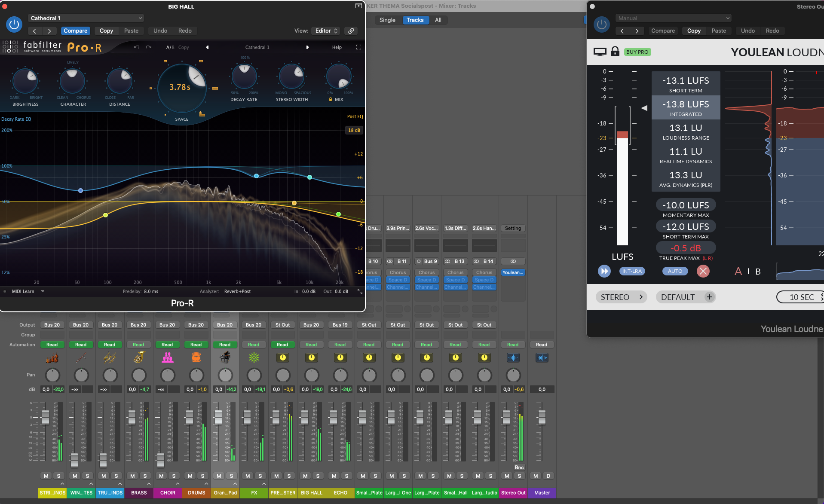Click the TRU...INDS track trumpets icon
Screen dimensions: 824x504
coord(110,357)
